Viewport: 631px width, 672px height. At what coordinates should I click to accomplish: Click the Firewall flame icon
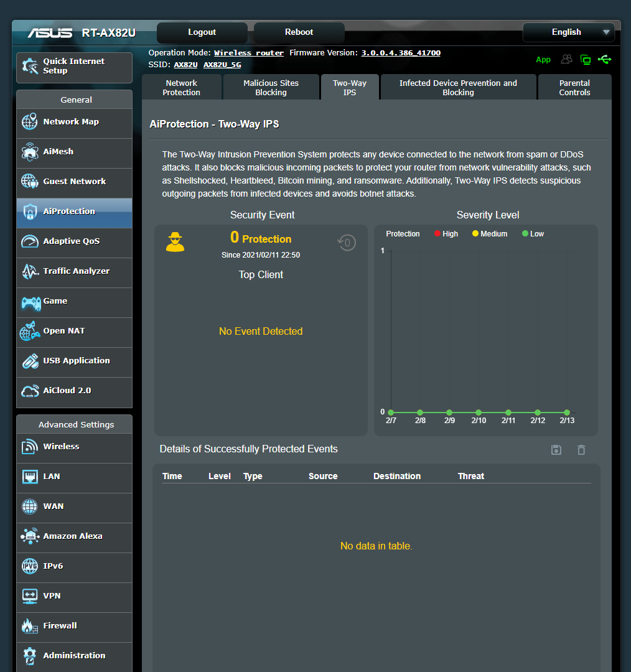(x=30, y=626)
